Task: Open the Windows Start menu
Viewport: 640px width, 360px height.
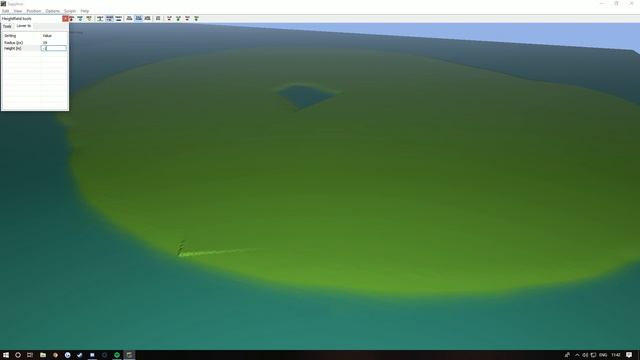Action: pyautogui.click(x=6, y=355)
